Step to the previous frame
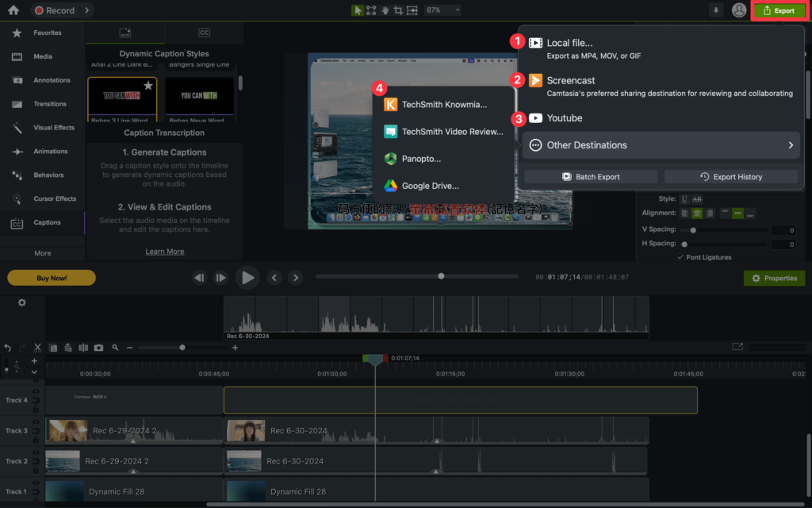The image size is (812, 508). 199,278
